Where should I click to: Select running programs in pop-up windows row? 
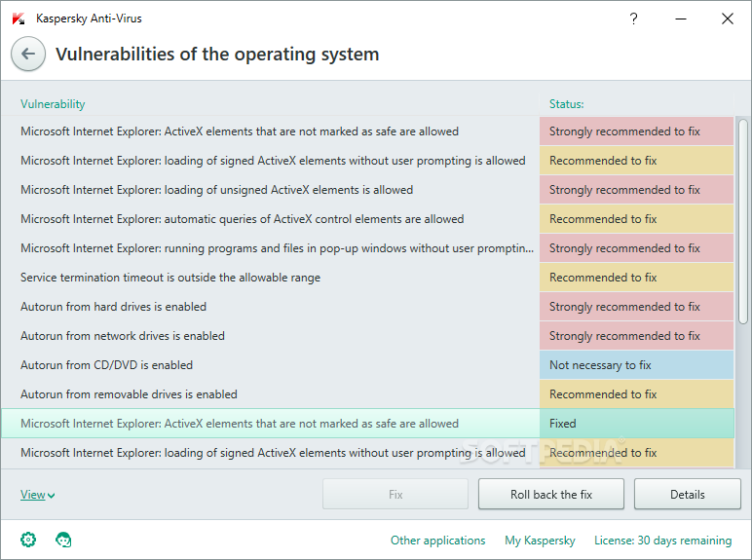click(367, 248)
